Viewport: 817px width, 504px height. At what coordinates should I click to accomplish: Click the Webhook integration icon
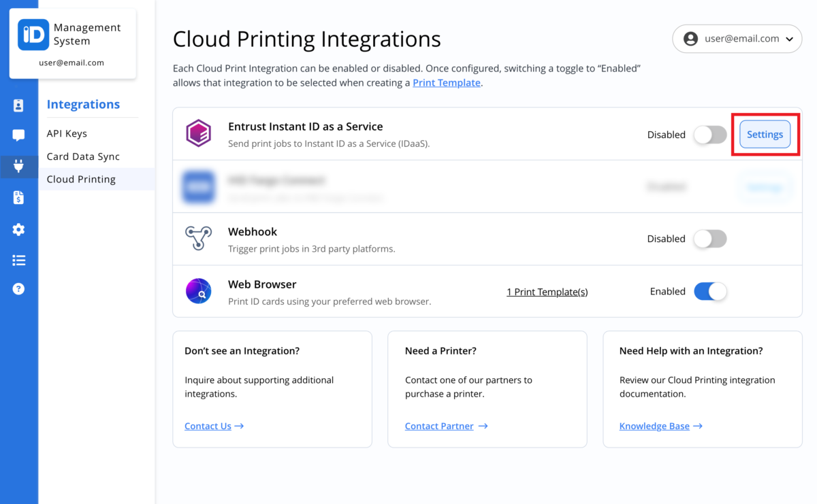198,239
